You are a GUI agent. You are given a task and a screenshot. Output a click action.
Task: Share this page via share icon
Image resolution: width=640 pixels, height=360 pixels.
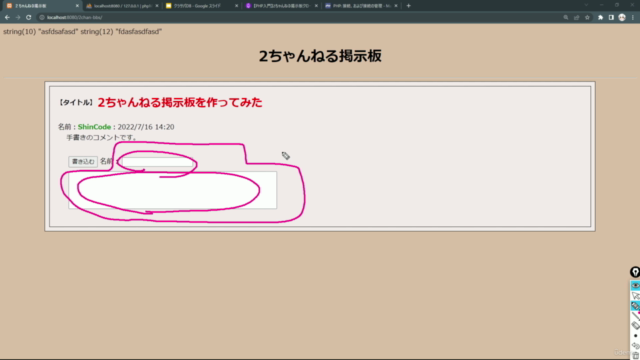click(576, 18)
